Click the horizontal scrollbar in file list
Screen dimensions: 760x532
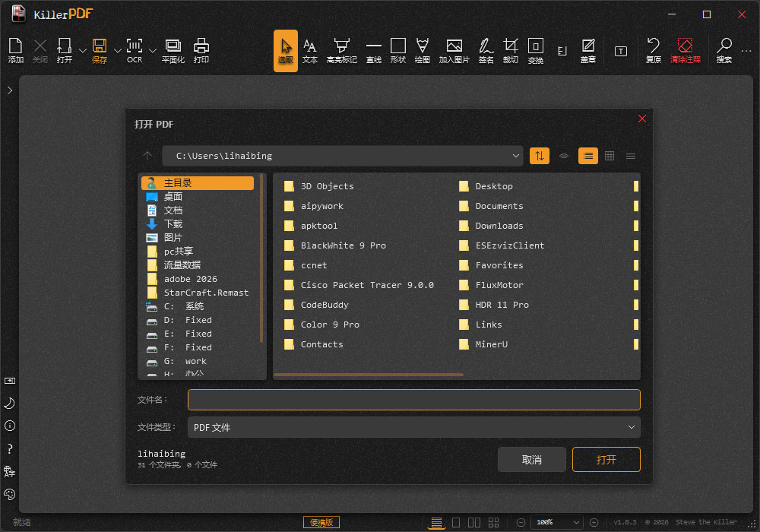click(x=369, y=375)
